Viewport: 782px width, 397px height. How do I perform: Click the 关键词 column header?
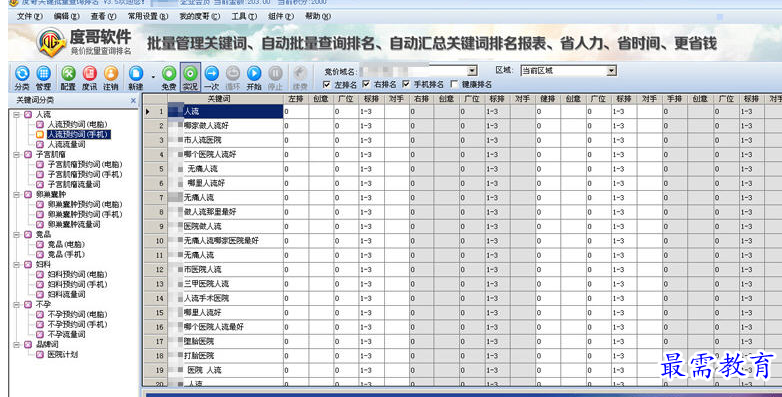[219, 99]
